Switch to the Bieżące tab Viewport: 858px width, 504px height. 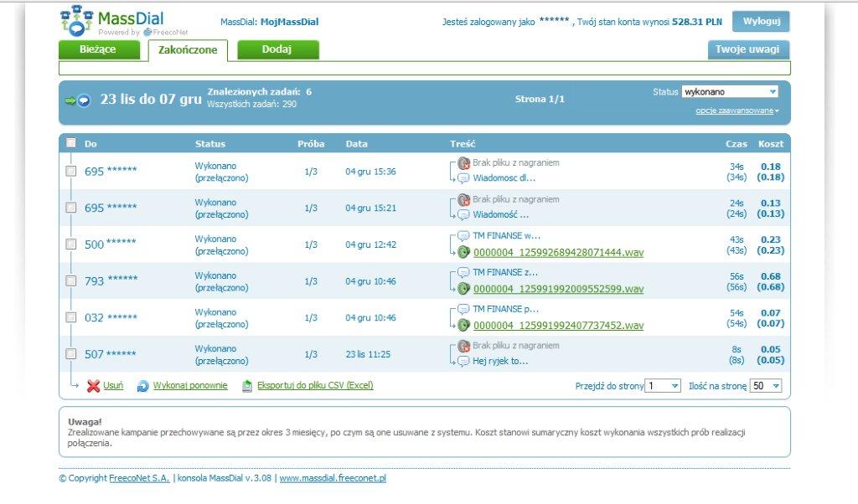[x=101, y=50]
